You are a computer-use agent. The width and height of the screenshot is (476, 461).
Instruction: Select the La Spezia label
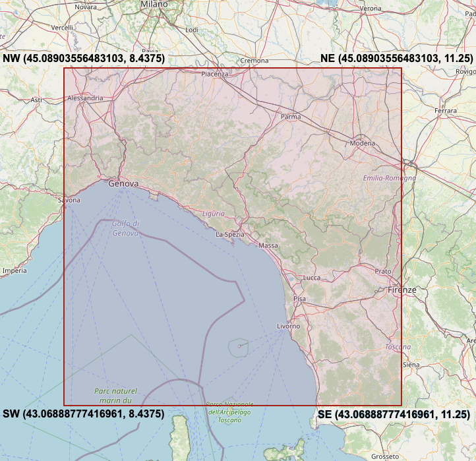tap(230, 234)
